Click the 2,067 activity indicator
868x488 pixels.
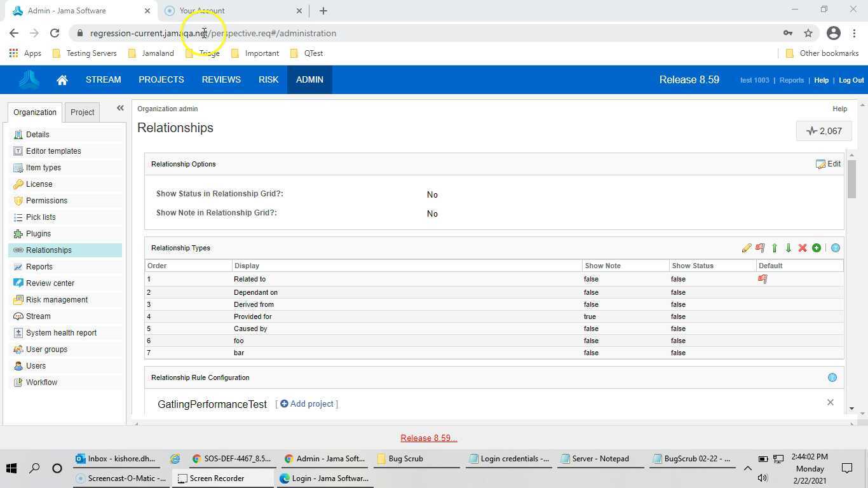pos(824,131)
